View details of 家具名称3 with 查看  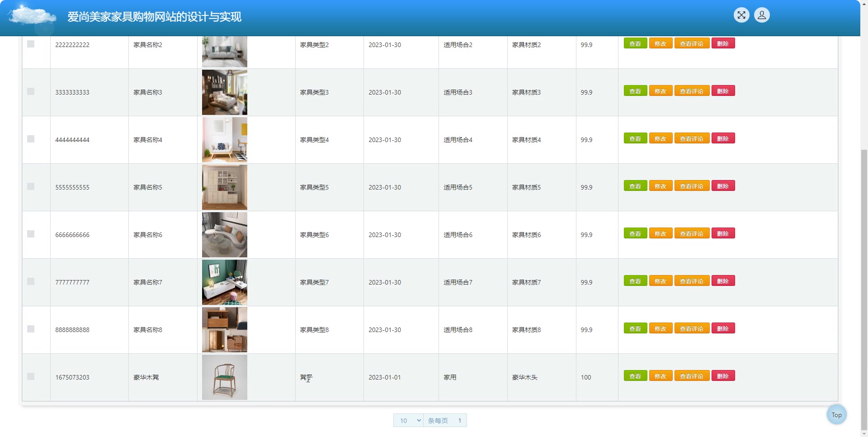coord(635,91)
